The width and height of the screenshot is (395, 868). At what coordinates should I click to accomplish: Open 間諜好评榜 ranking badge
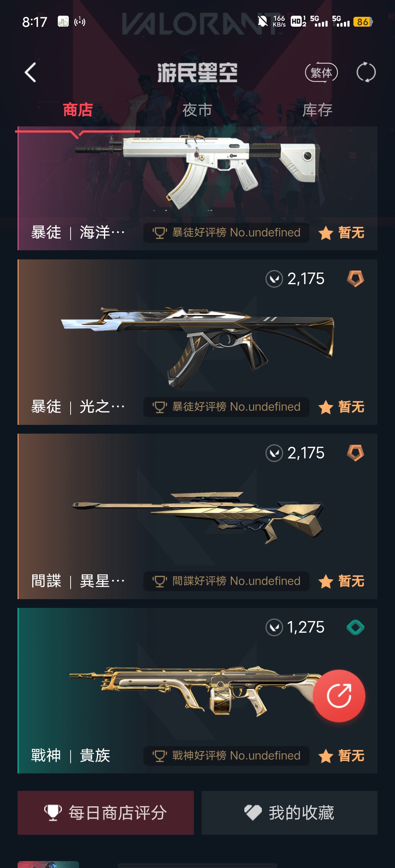pyautogui.click(x=226, y=581)
